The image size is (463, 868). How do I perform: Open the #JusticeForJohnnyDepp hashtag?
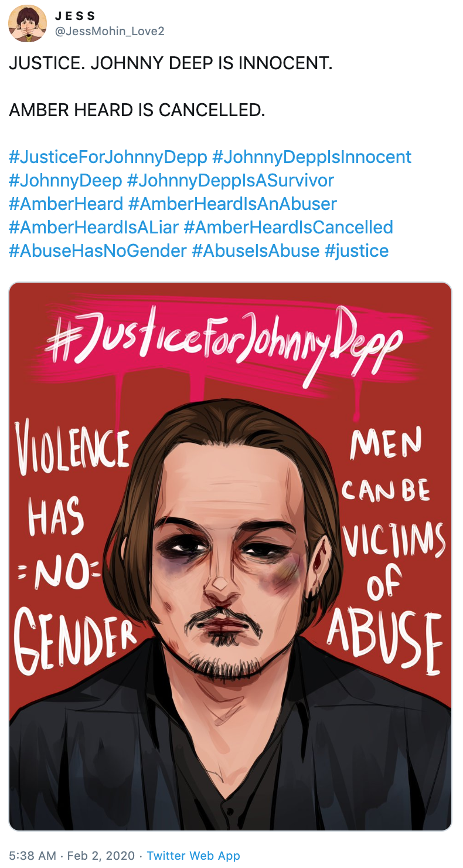click(x=108, y=157)
